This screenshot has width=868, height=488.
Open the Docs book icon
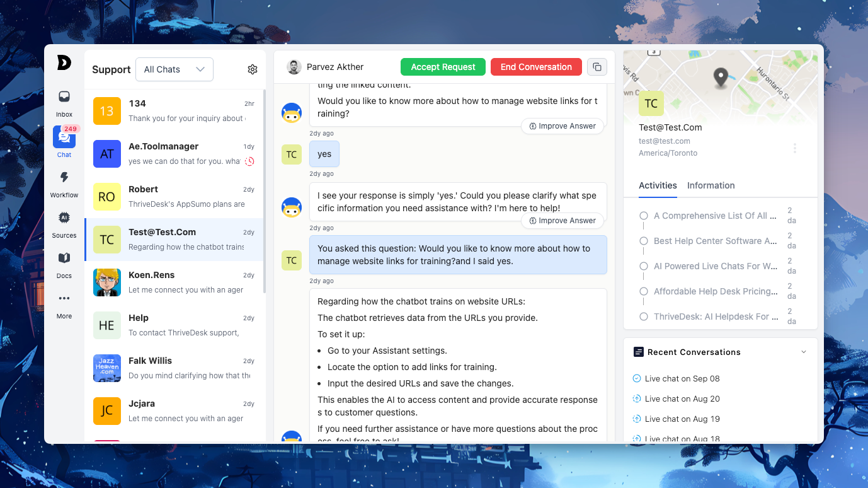click(64, 258)
